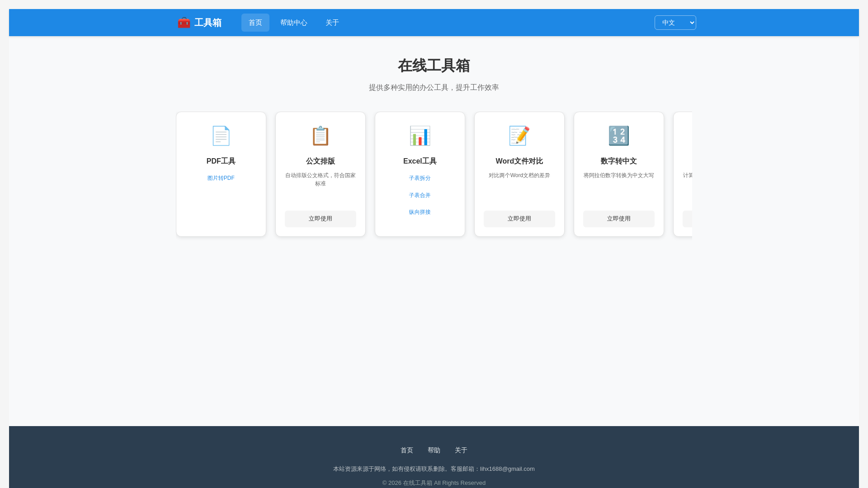Open the 子表合并 Excel tool link

click(420, 195)
